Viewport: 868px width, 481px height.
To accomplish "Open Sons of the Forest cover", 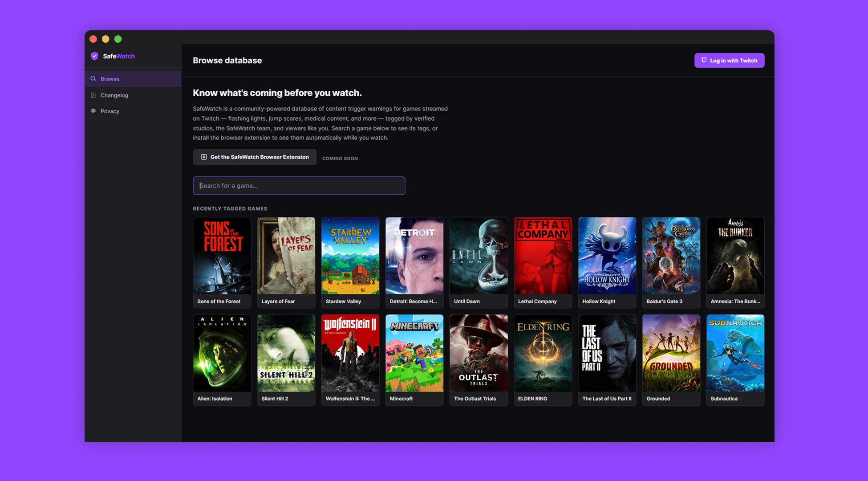I will pos(222,256).
